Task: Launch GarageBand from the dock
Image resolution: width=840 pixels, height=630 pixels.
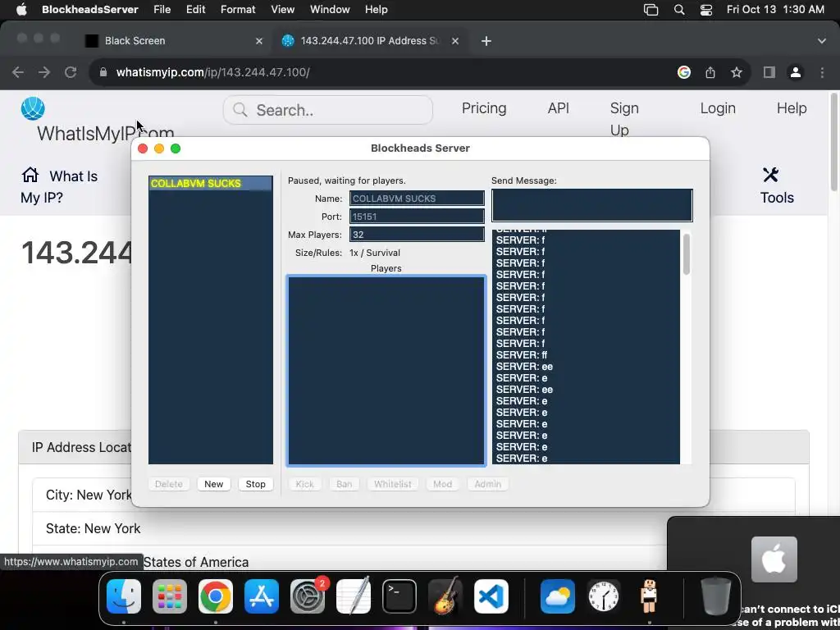Action: tap(445, 596)
